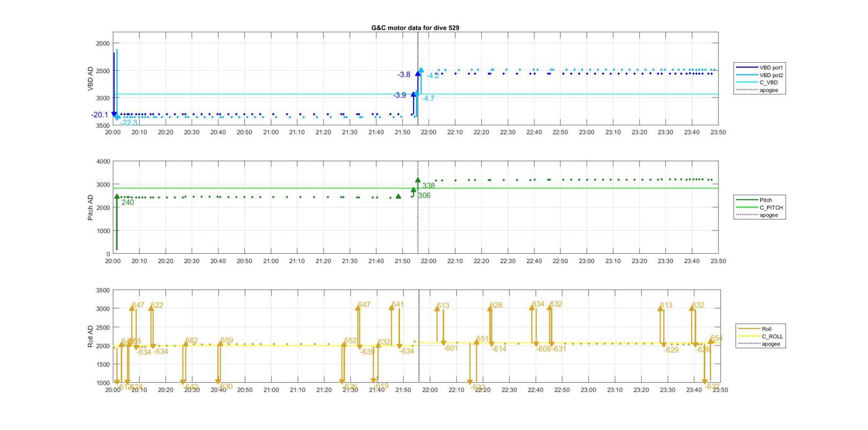Screen dimensions: 868x430
Task: Click the "652" roll data label
Action: click(351, 341)
